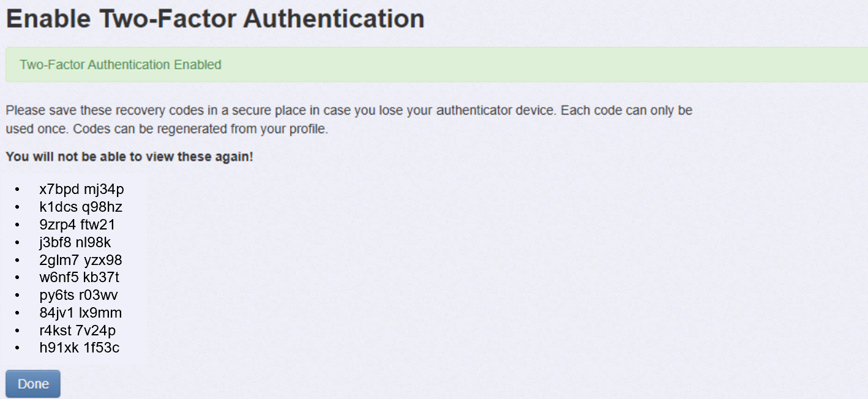Click the bullet beside code x7bpd mj34p
Viewport: 868px width, 399px height.
point(17,190)
